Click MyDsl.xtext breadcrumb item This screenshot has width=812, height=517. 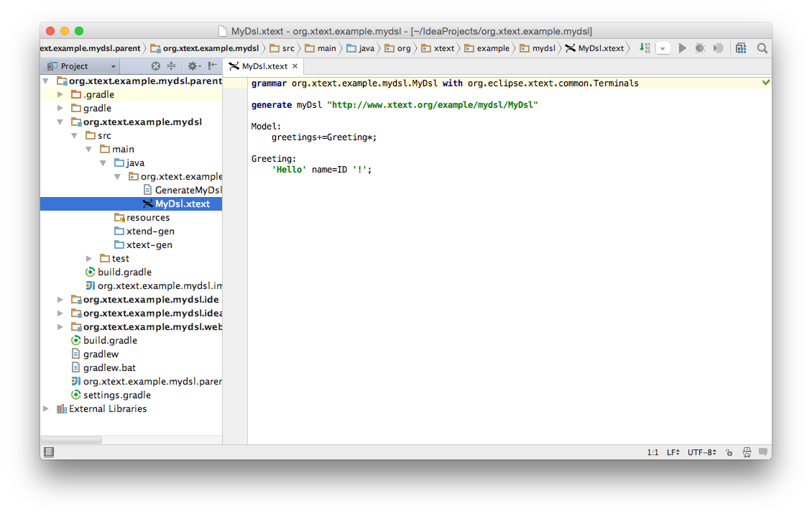594,48
